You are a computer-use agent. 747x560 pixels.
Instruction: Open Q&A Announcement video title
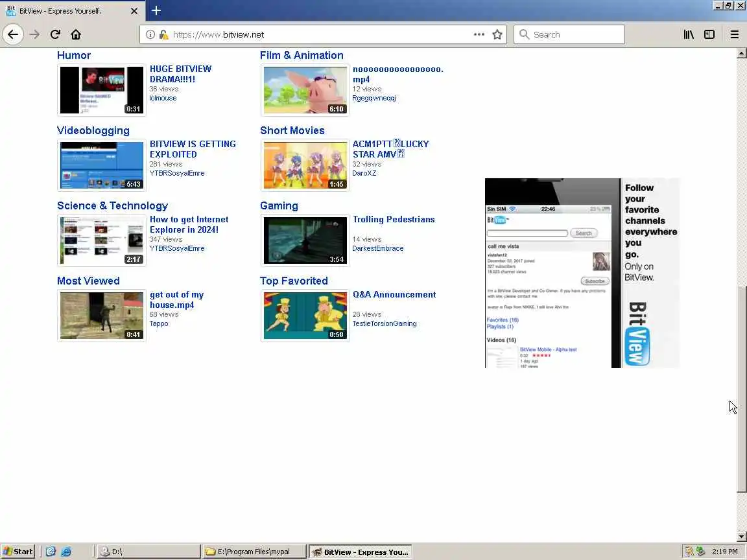(x=394, y=295)
